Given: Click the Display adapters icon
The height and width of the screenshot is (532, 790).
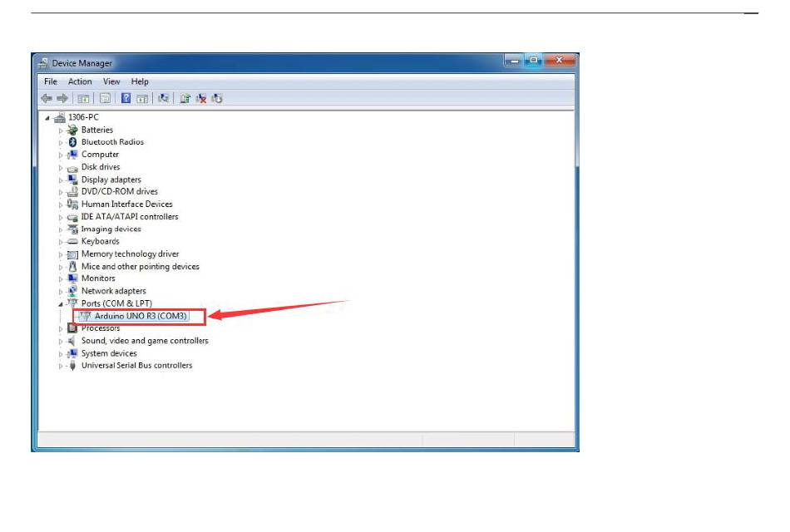Looking at the screenshot, I should tap(72, 180).
